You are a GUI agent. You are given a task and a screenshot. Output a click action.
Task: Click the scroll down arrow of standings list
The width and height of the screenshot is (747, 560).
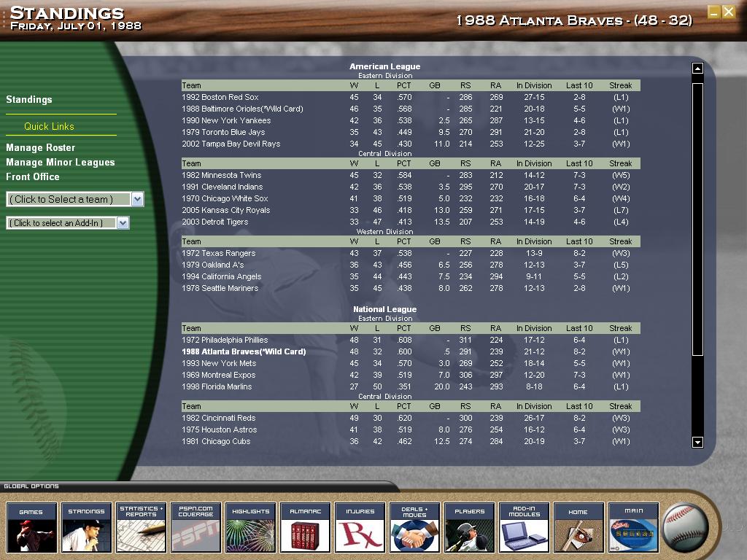[x=697, y=442]
